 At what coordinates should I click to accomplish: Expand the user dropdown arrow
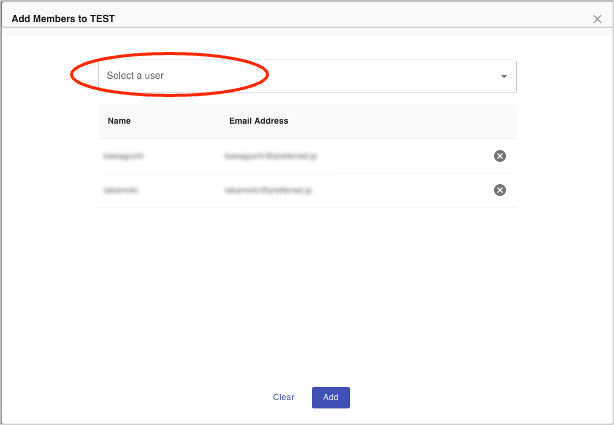pyautogui.click(x=504, y=76)
